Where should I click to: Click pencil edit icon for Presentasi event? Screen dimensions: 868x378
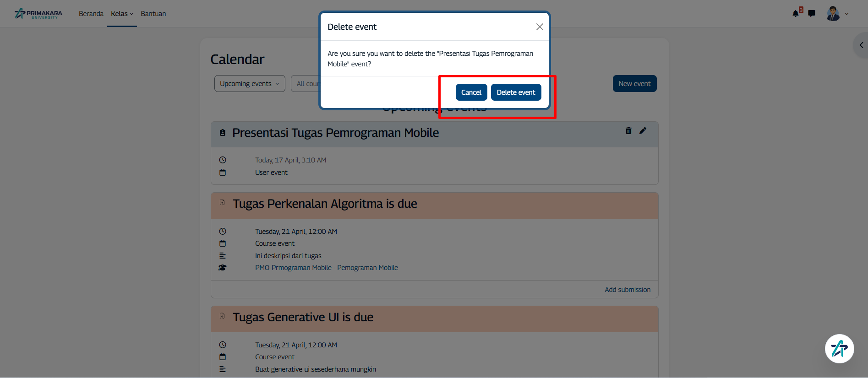643,131
